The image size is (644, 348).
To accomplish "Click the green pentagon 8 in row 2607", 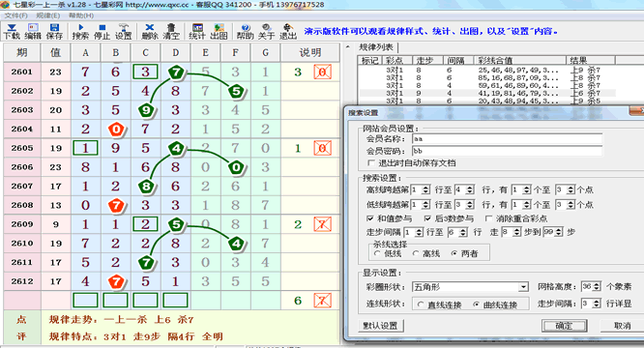I will tap(146, 187).
